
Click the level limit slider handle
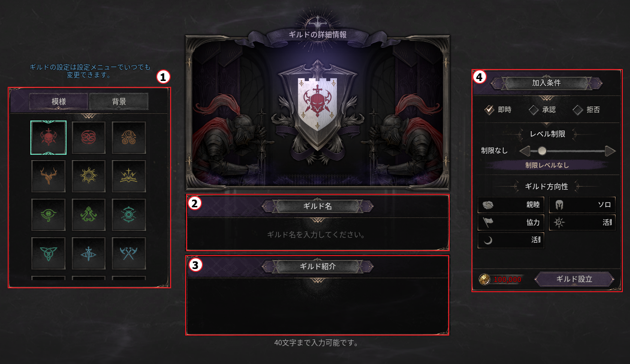(x=542, y=151)
